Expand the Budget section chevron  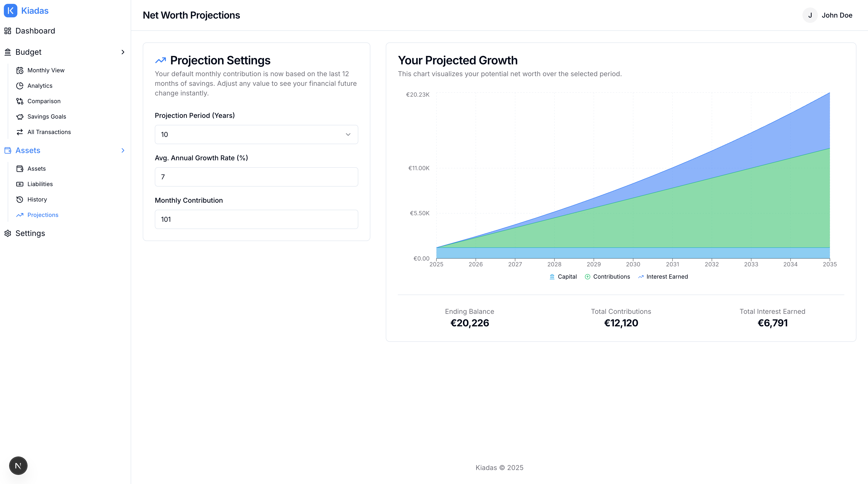tap(123, 52)
